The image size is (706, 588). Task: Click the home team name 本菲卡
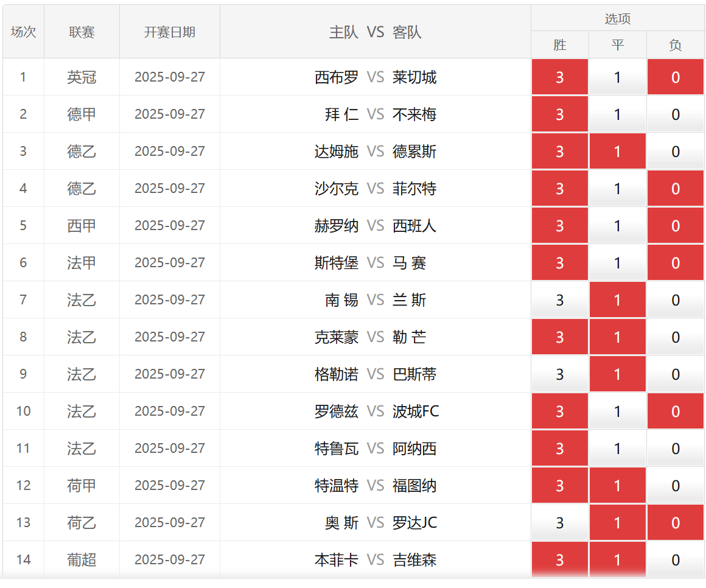(336, 560)
